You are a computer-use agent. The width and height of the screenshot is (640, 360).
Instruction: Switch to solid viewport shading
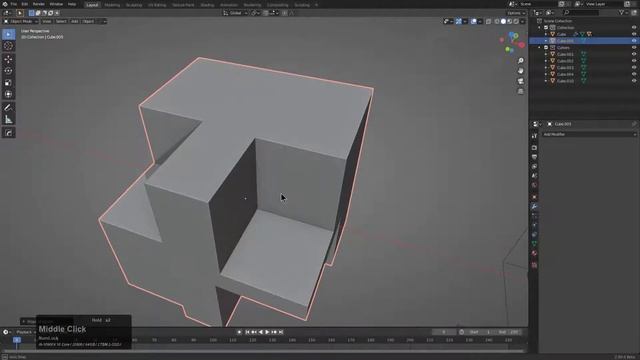coord(503,21)
